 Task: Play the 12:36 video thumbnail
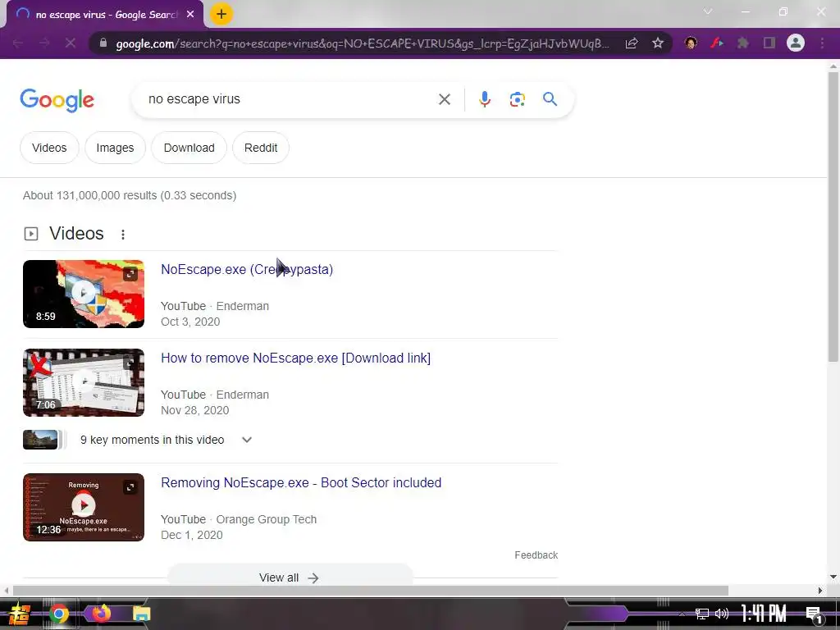tap(84, 507)
